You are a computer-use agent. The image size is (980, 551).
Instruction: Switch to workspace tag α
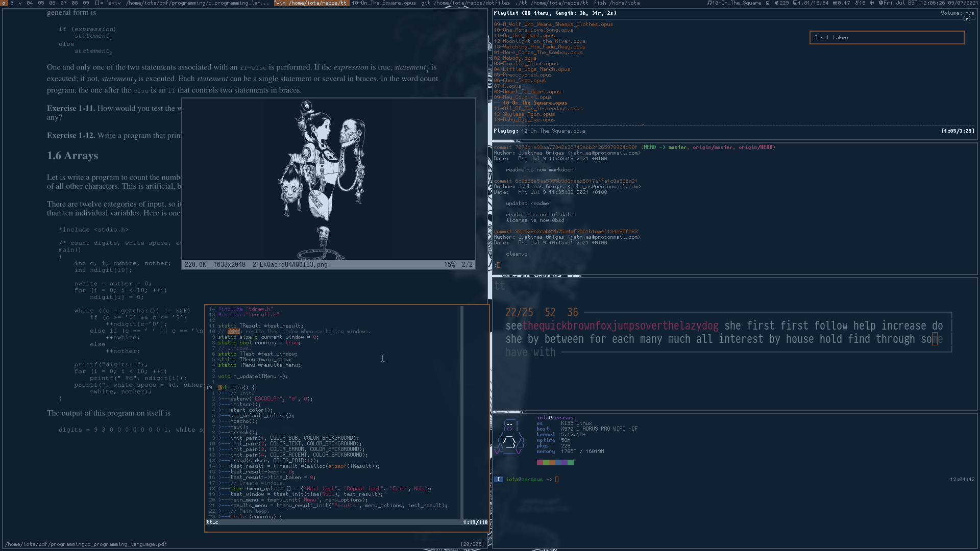[x=4, y=3]
